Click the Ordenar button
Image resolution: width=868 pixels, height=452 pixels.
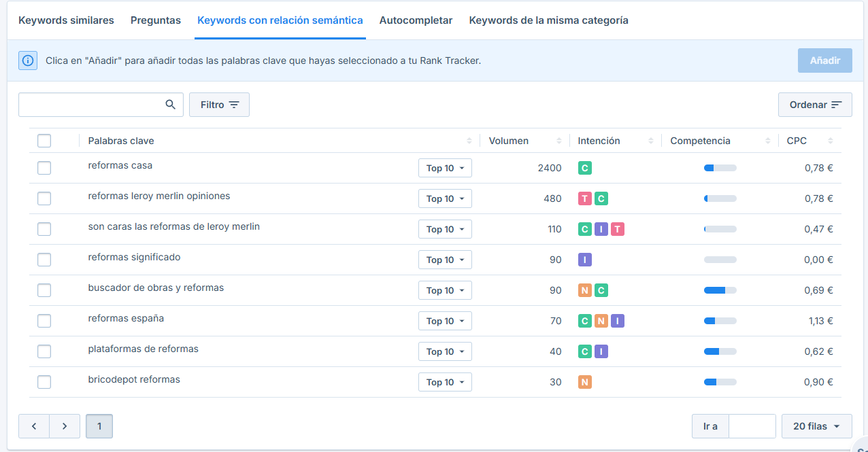coord(815,105)
